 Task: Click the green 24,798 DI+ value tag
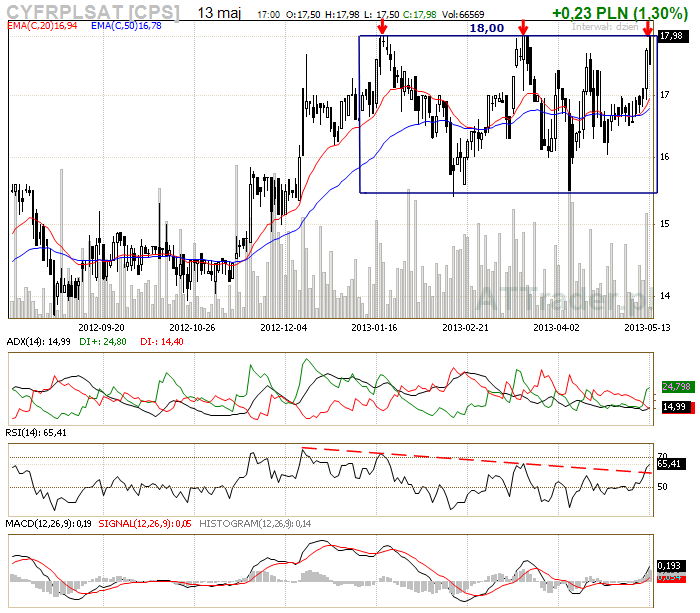pos(677,387)
